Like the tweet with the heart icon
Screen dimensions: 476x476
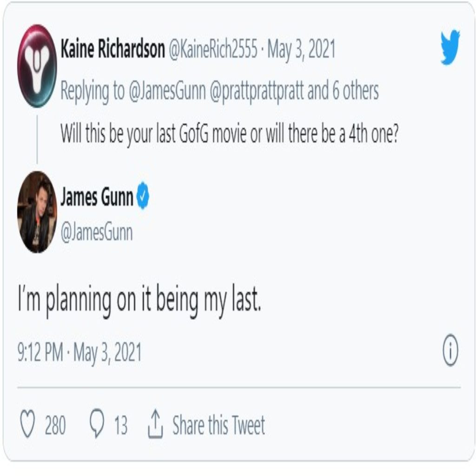[x=28, y=425]
